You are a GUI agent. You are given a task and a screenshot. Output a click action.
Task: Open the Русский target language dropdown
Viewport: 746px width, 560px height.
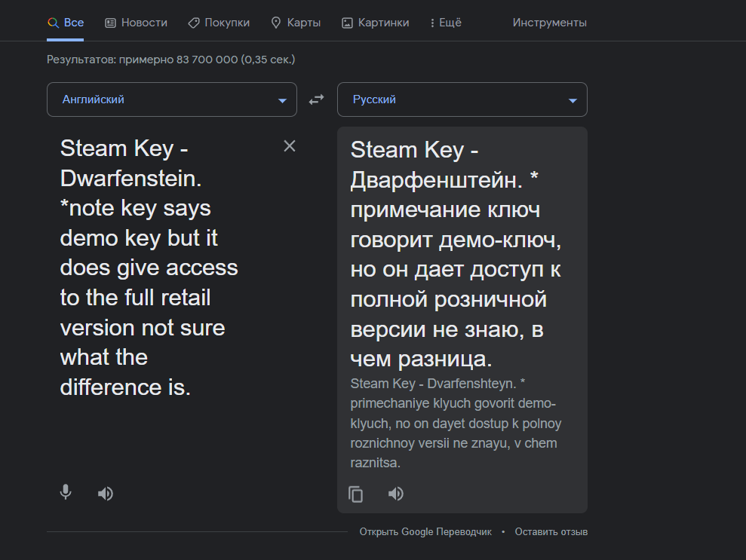[462, 99]
